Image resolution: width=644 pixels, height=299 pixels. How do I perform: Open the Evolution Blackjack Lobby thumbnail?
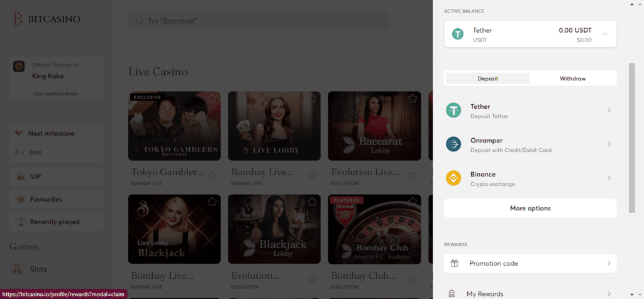pos(274,229)
